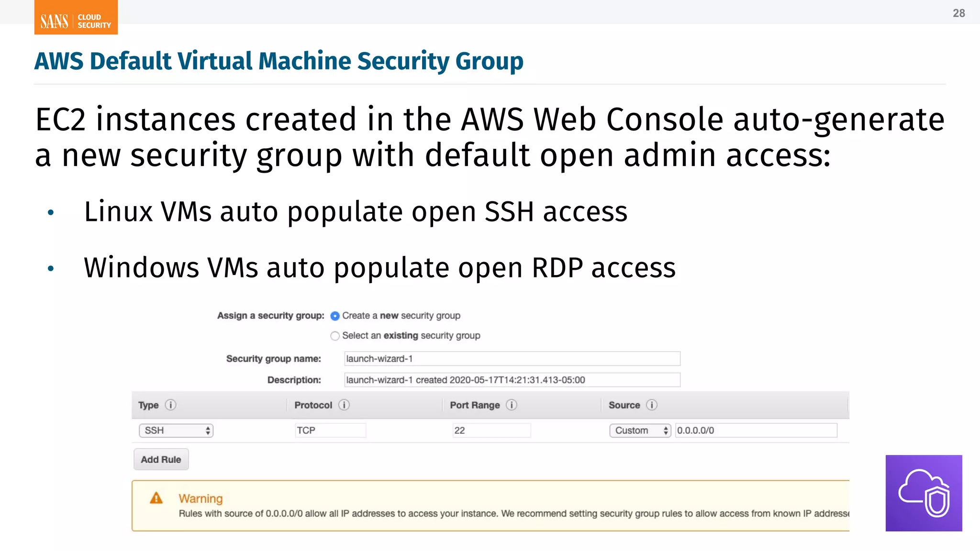Select an existing security group option
Screen dimensions: 980x551
pyautogui.click(x=335, y=336)
